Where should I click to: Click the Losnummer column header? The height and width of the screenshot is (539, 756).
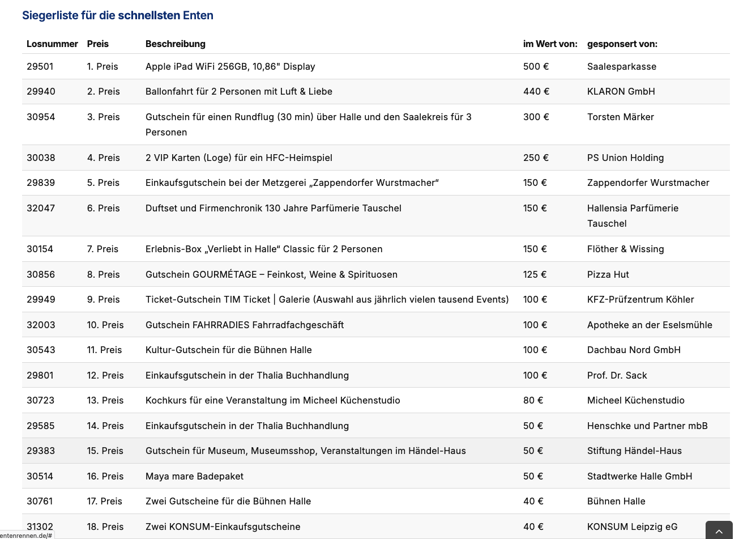click(x=52, y=44)
